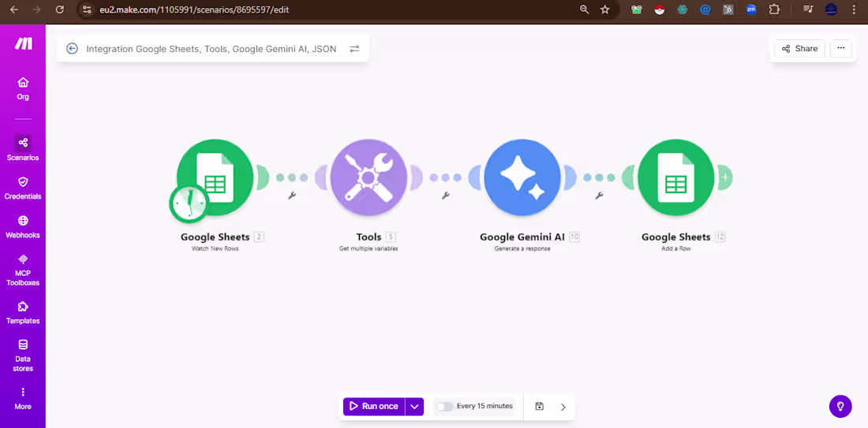Screen dimensions: 868x428
Task: Click the Every 15 minutes label
Action: pos(485,406)
